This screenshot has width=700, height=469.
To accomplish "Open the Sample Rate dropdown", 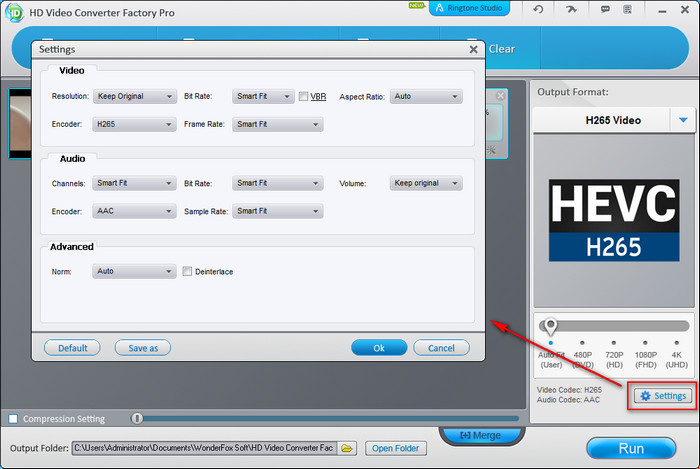I will 277,211.
